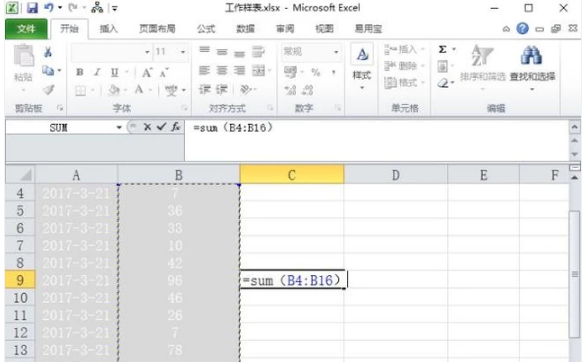
Task: Switch to the 数据 Data tab
Action: 245,29
